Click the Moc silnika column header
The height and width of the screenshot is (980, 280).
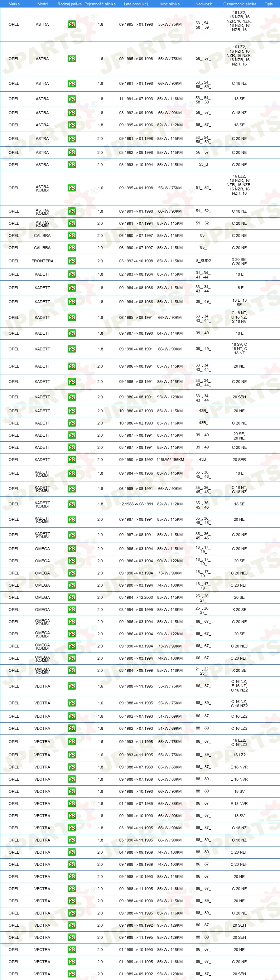click(x=170, y=4)
